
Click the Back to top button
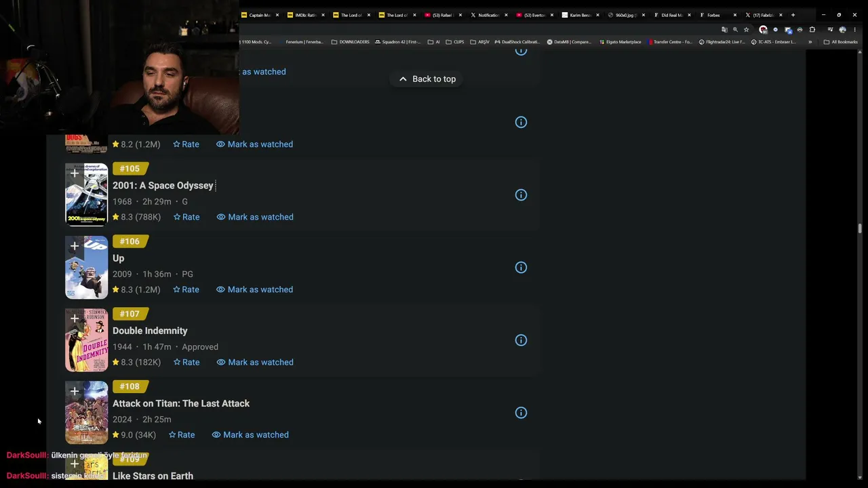click(x=427, y=79)
